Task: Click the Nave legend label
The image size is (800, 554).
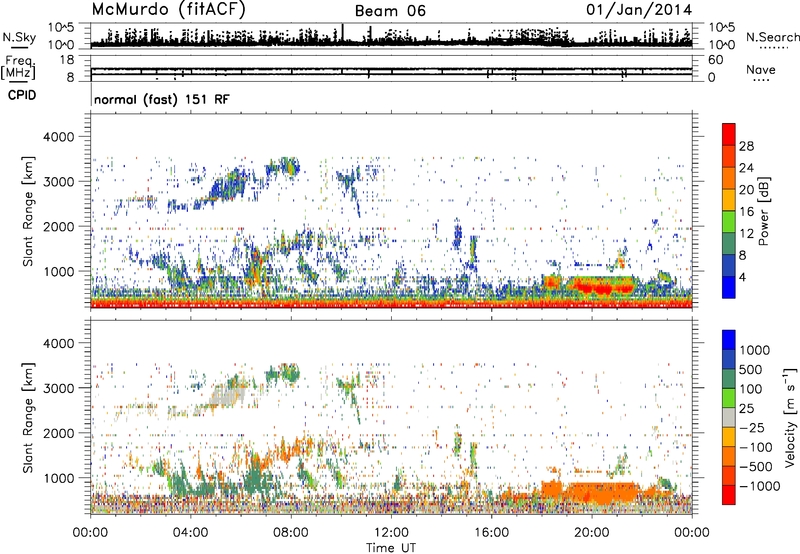Action: click(761, 70)
